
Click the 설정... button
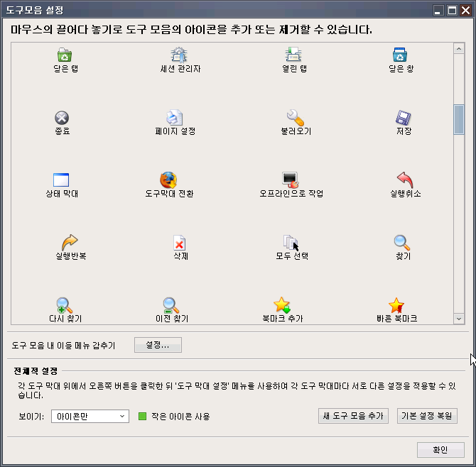tap(158, 345)
